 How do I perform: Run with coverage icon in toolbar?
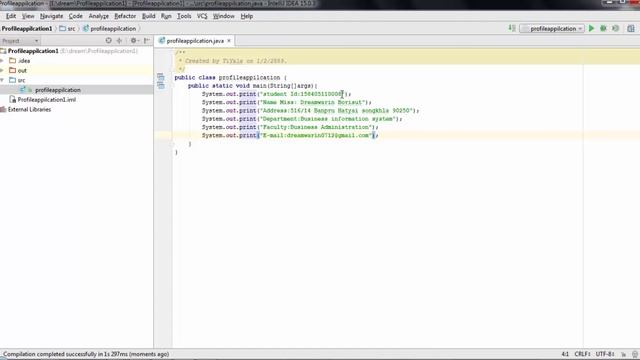(x=616, y=28)
